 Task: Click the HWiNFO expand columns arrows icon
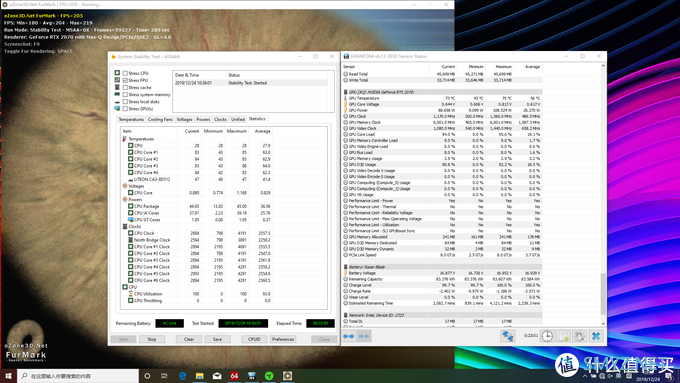click(x=348, y=336)
